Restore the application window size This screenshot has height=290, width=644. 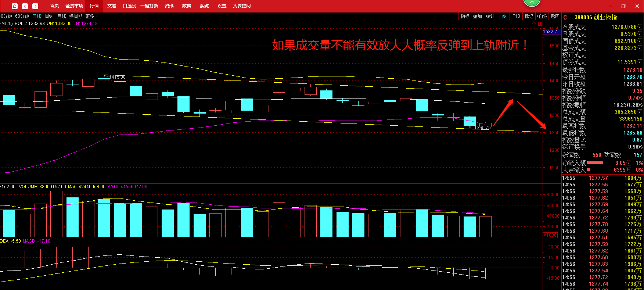[623, 6]
